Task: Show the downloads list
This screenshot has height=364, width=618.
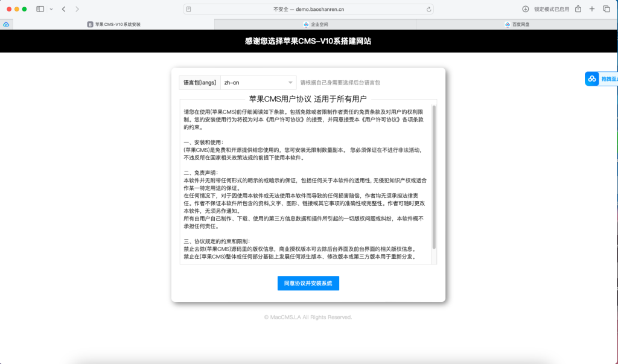Action: 526,9
